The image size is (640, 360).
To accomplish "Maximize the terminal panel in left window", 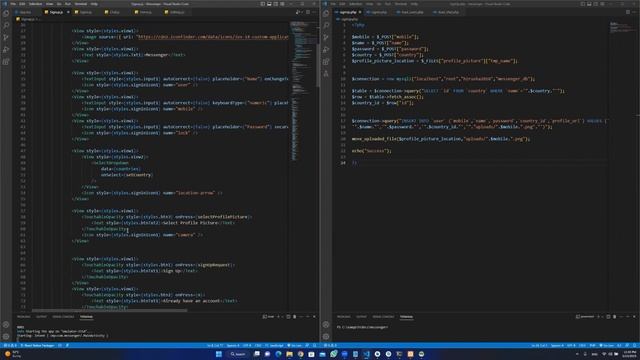I will pyautogui.click(x=308, y=317).
